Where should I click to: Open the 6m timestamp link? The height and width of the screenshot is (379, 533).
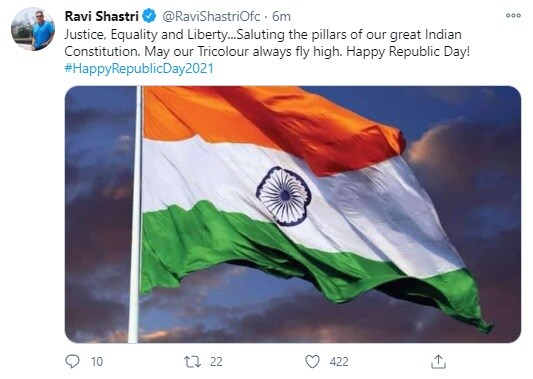coord(281,16)
